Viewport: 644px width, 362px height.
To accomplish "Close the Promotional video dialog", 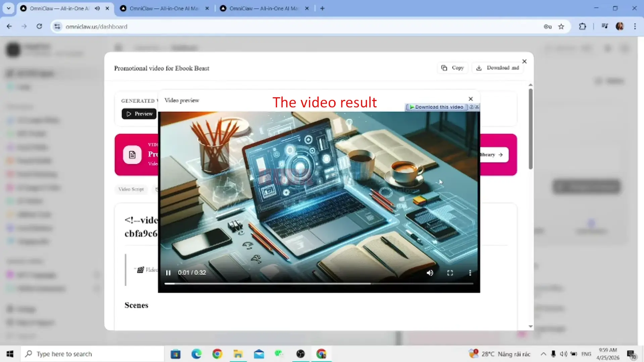I will point(524,61).
